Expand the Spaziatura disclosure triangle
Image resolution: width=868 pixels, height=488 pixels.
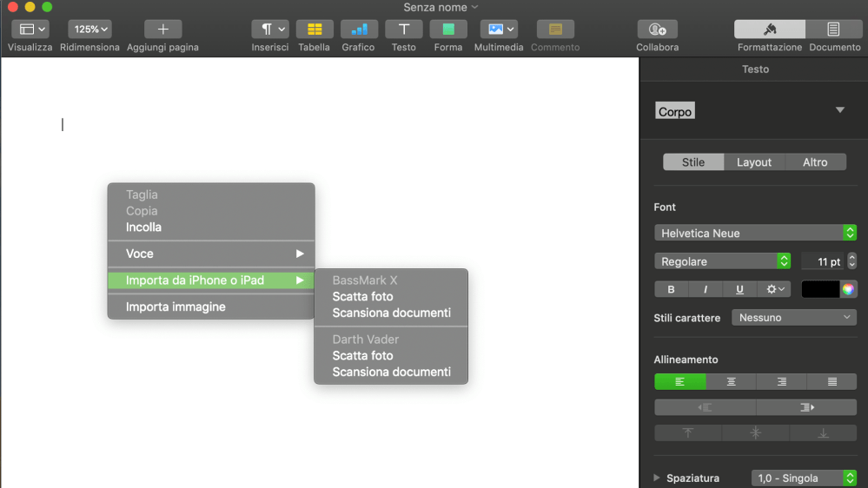point(657,478)
